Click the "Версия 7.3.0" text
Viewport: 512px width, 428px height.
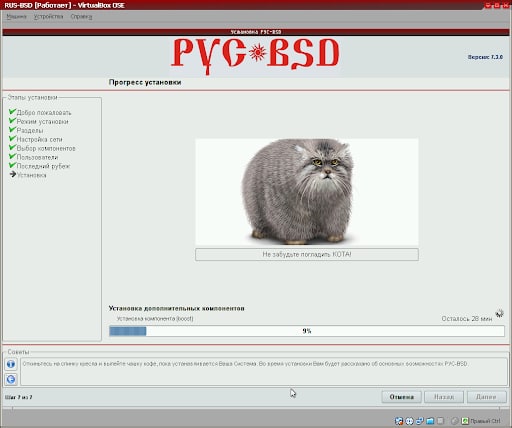coord(485,57)
